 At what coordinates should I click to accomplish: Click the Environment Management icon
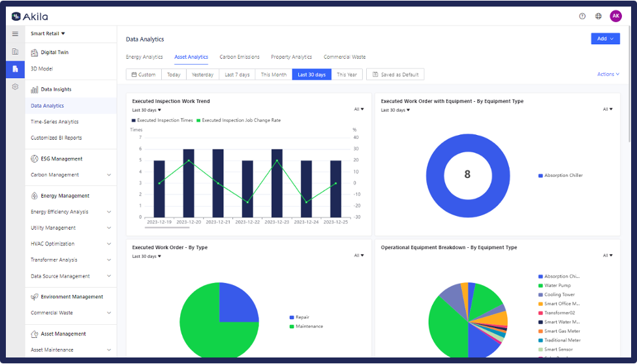(35, 297)
